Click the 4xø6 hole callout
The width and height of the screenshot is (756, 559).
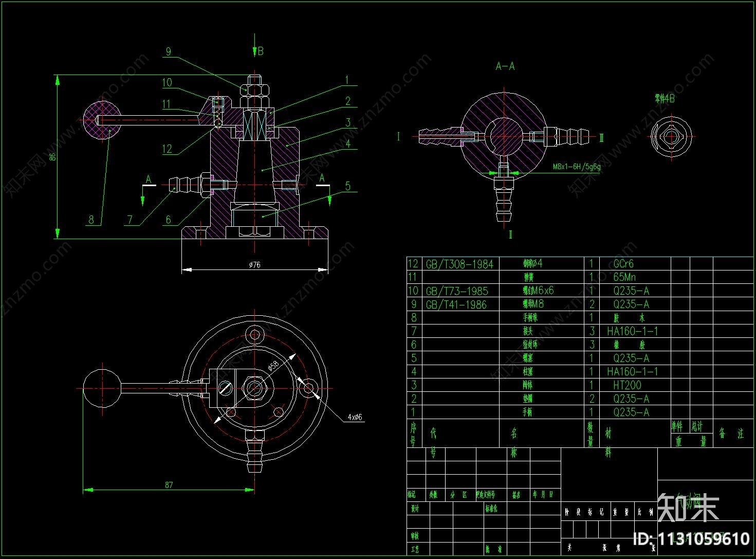(x=355, y=417)
